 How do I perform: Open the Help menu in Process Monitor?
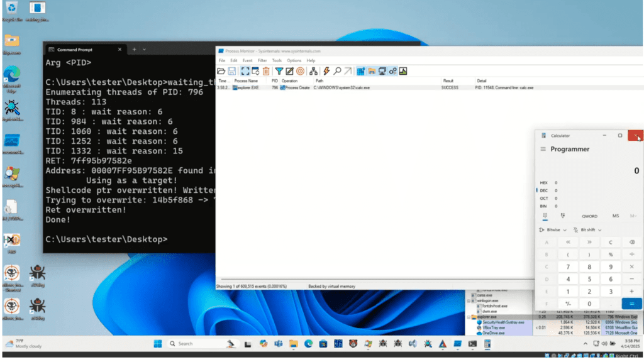tap(311, 60)
